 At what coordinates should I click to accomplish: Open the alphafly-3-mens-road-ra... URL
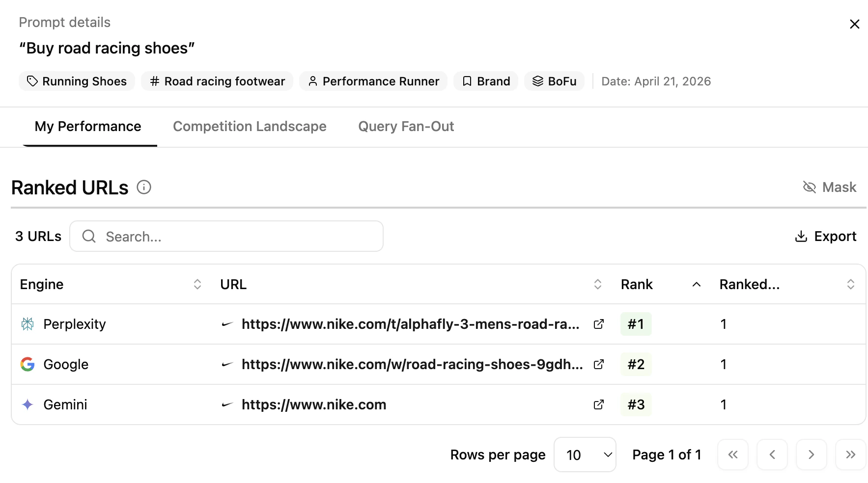point(410,324)
